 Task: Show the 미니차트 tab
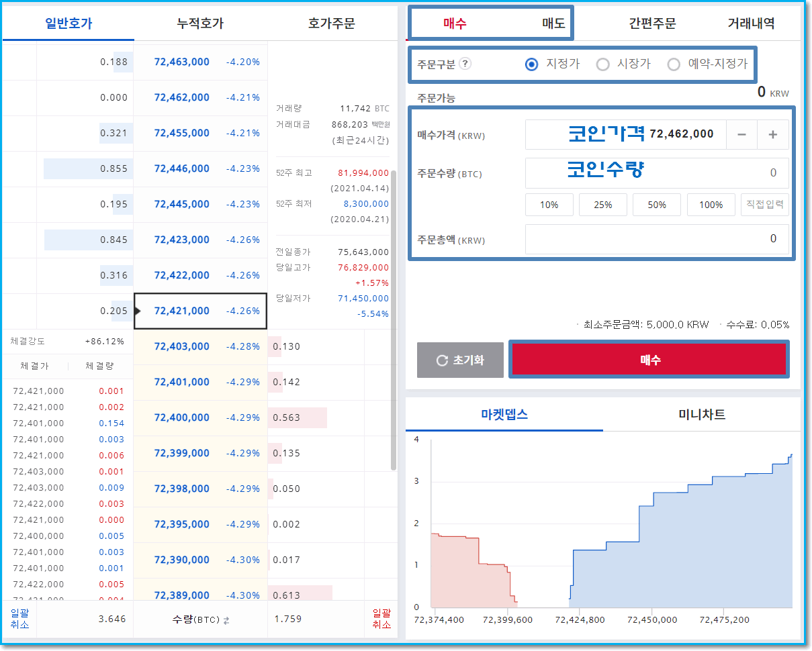(x=702, y=414)
